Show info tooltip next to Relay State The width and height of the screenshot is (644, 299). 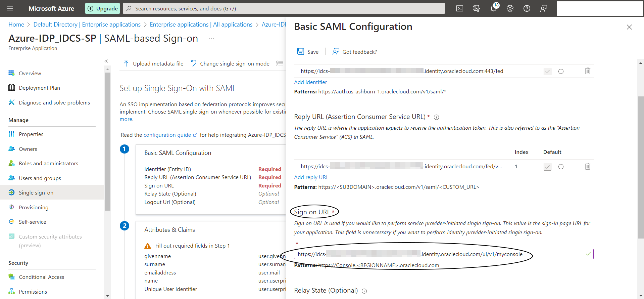click(364, 291)
